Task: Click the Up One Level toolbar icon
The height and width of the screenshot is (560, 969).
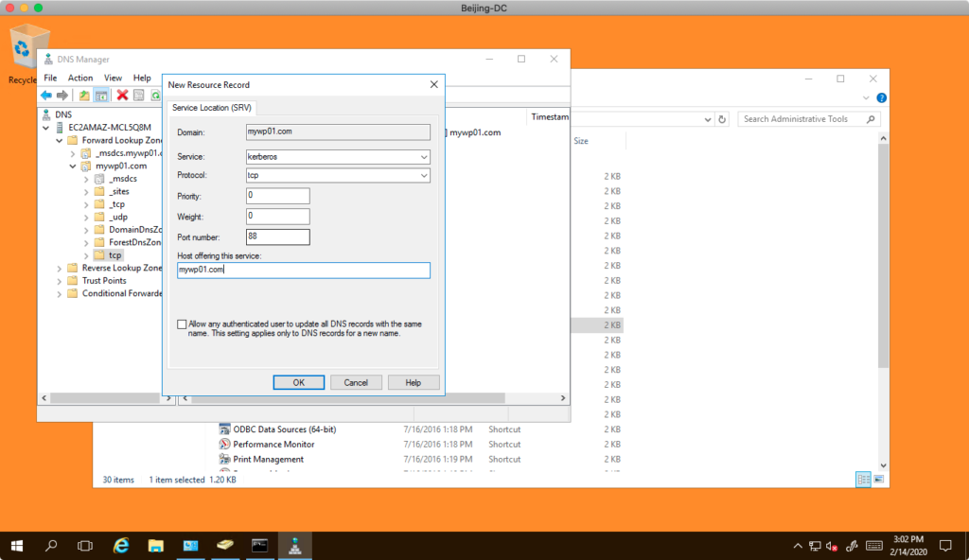Action: tap(84, 96)
